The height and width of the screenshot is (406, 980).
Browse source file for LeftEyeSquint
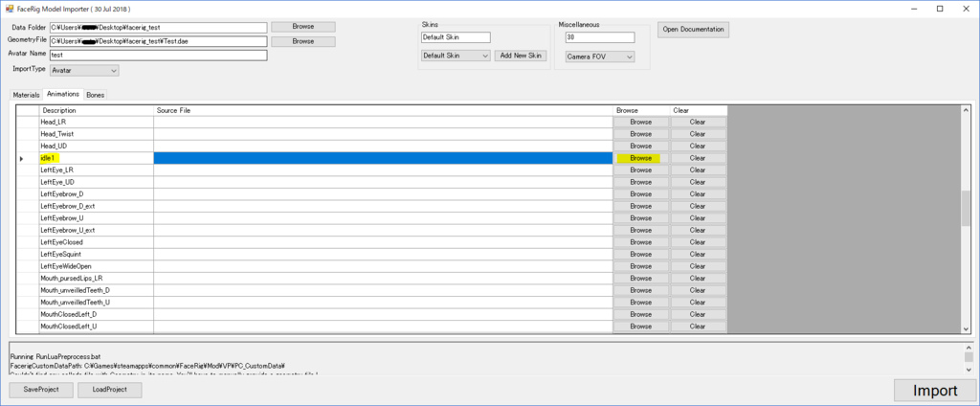(x=640, y=254)
